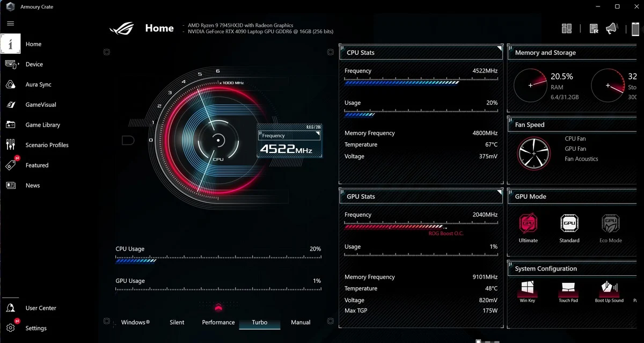Image resolution: width=644 pixels, height=343 pixels.
Task: Open the Device page label
Action: click(x=34, y=64)
